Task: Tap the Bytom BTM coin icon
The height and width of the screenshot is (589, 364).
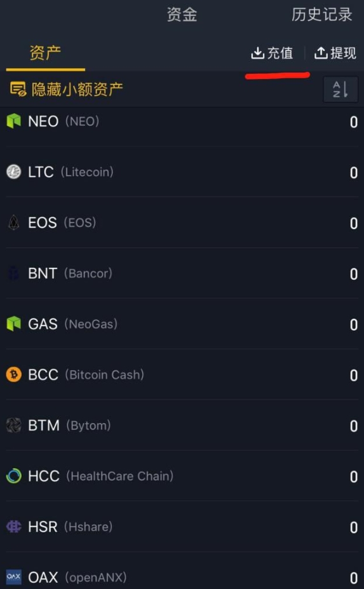Action: coord(13,426)
